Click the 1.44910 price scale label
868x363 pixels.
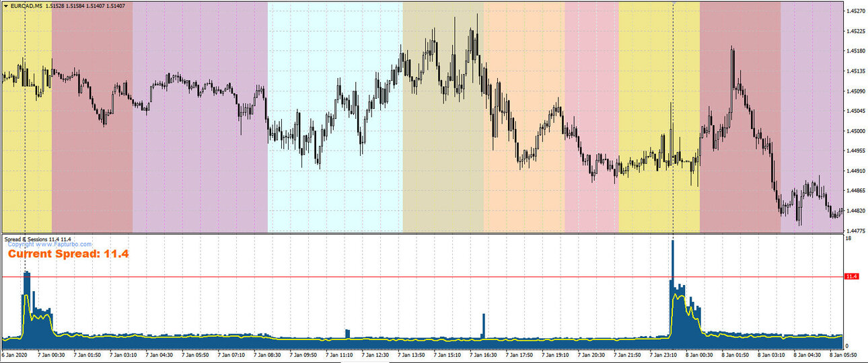tap(856, 171)
